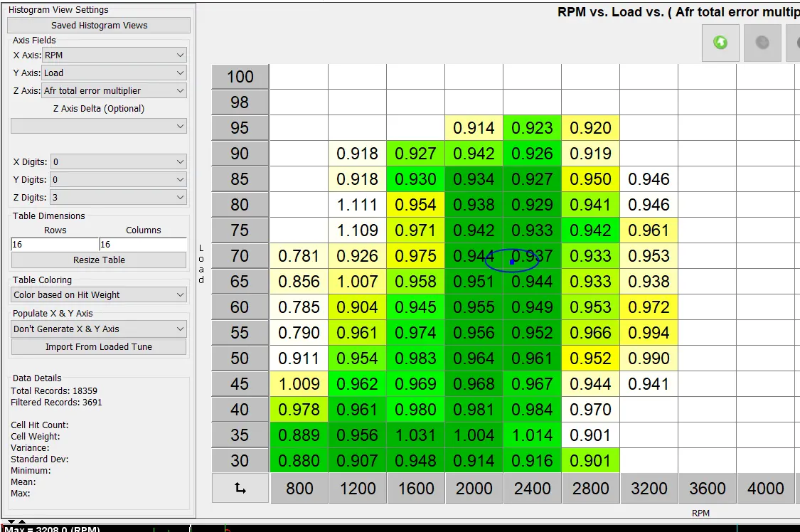This screenshot has height=532, width=800.
Task: Select cell with value 0.920
Action: 590,127
